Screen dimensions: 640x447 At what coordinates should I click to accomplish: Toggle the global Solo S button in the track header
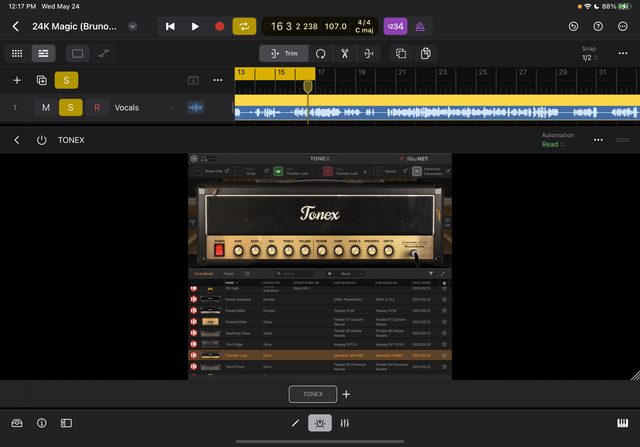66,80
